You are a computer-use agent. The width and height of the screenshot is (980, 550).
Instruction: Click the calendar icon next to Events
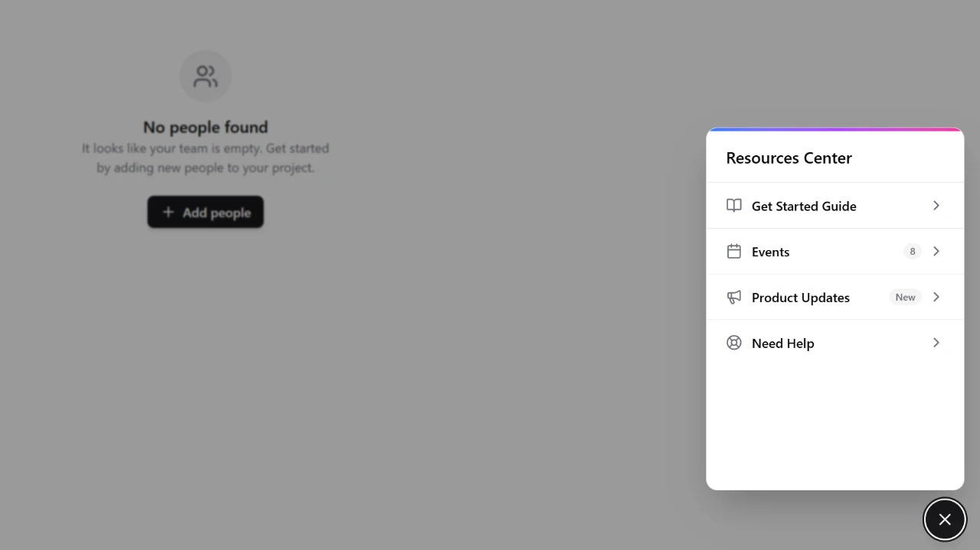pos(733,252)
